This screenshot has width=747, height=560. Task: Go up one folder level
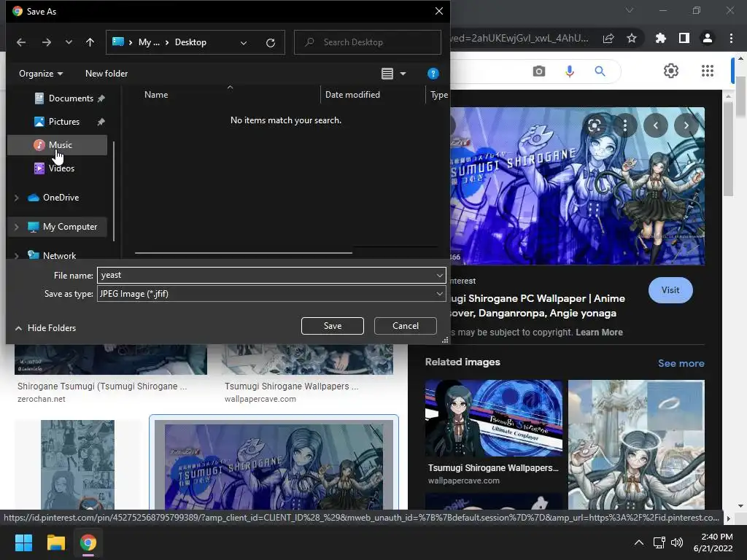(90, 42)
